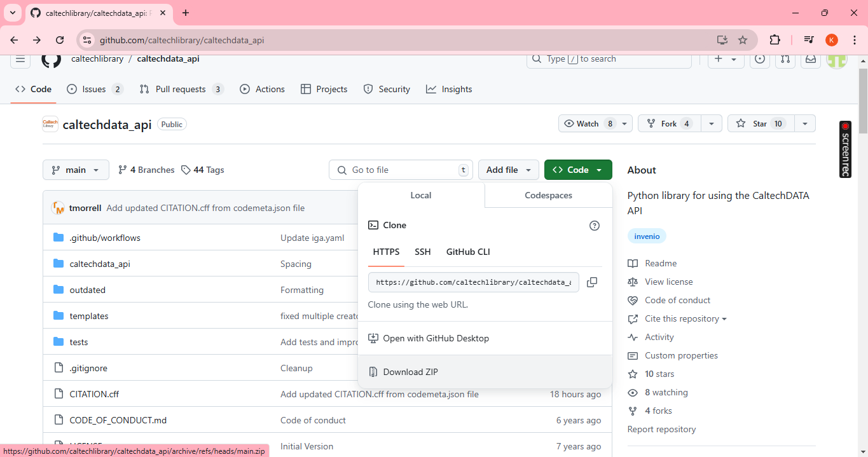The width and height of the screenshot is (868, 457).
Task: Select the Local tab in Code popup
Action: 421,196
